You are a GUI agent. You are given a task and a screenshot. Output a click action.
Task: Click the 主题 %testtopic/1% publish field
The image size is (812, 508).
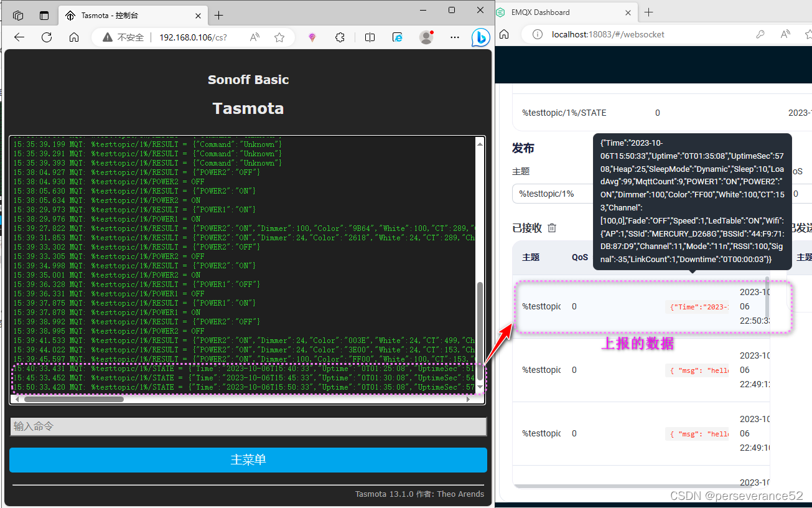pyautogui.click(x=553, y=194)
